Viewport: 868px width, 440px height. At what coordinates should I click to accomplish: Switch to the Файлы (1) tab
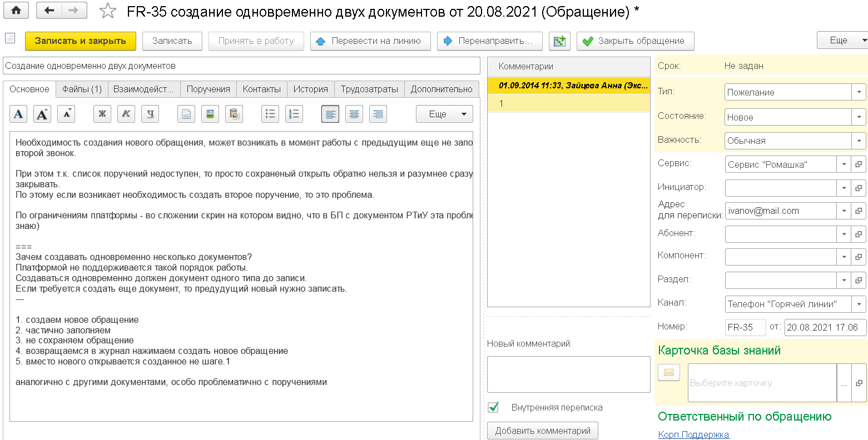pyautogui.click(x=82, y=89)
